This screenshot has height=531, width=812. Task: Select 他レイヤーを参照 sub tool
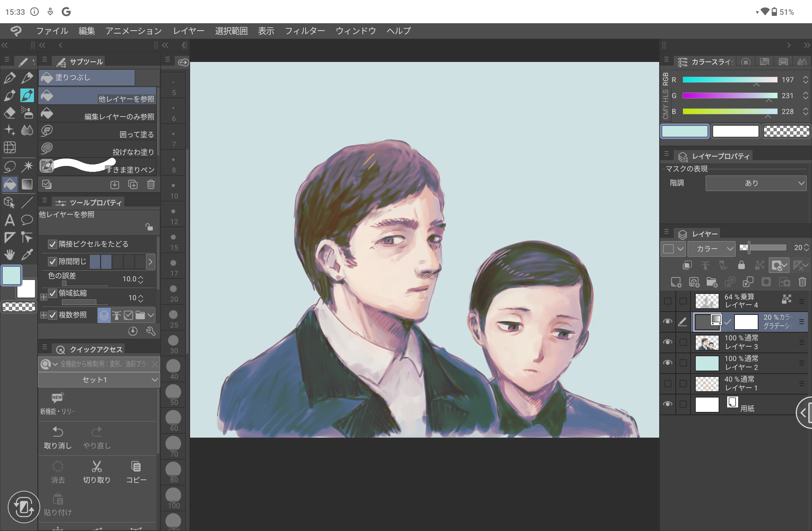[97, 96]
